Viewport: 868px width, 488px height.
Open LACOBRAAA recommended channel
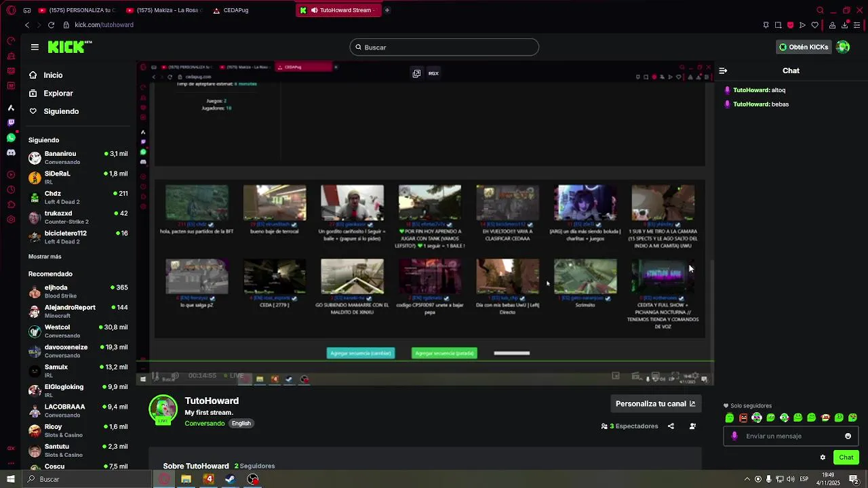(78, 410)
